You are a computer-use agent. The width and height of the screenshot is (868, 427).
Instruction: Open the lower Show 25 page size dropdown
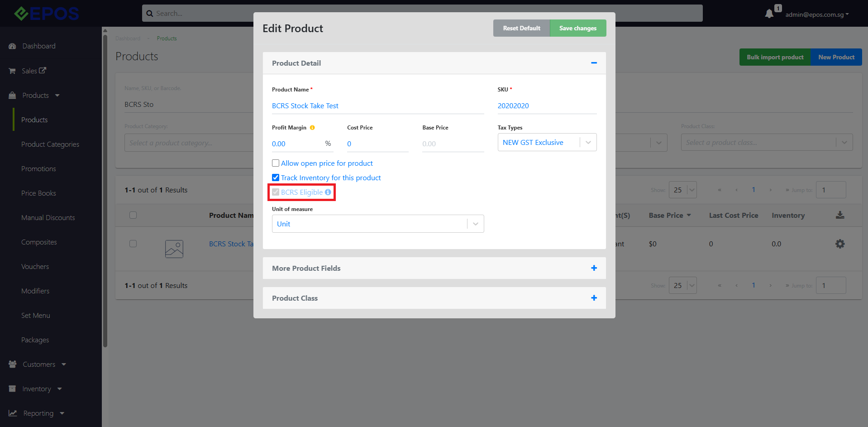pos(683,285)
